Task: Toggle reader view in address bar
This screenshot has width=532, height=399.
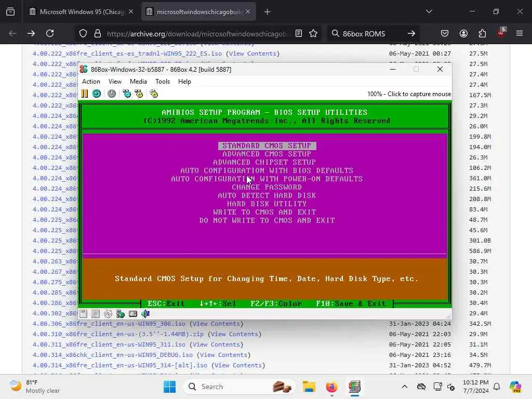Action: pos(299,34)
